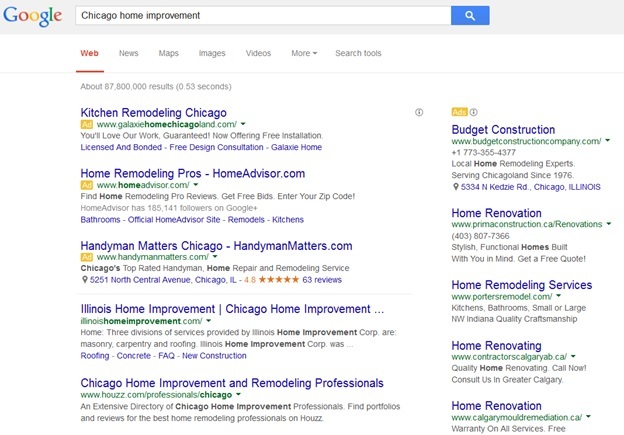
Task: Open Home Renovating ad title
Action: point(496,345)
